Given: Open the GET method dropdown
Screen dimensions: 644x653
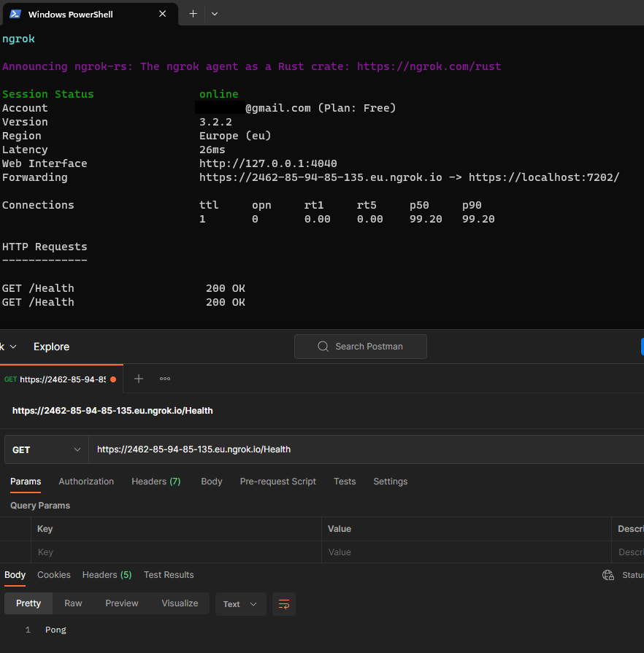Looking at the screenshot, I should click(x=46, y=449).
